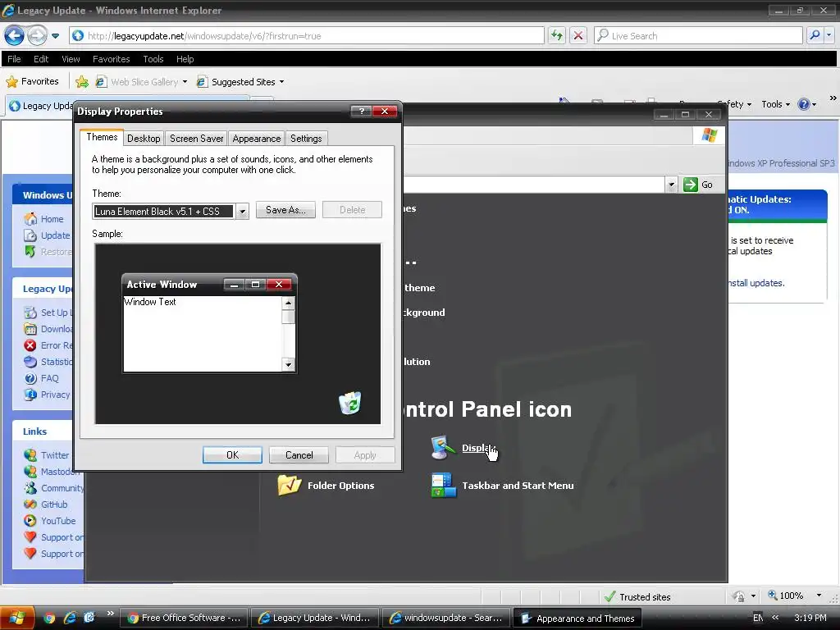Launch Internet Explorer from quick launch

click(x=70, y=618)
